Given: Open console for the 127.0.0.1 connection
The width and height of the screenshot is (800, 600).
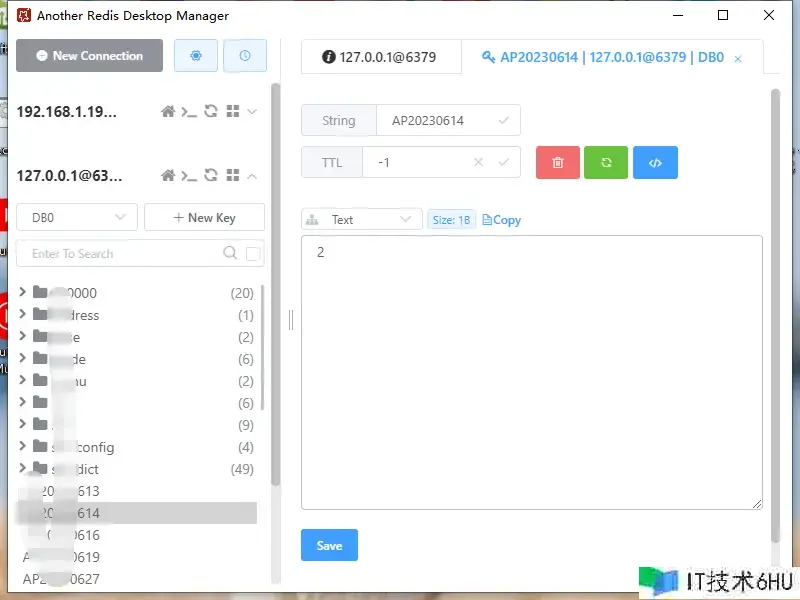Looking at the screenshot, I should (189, 176).
